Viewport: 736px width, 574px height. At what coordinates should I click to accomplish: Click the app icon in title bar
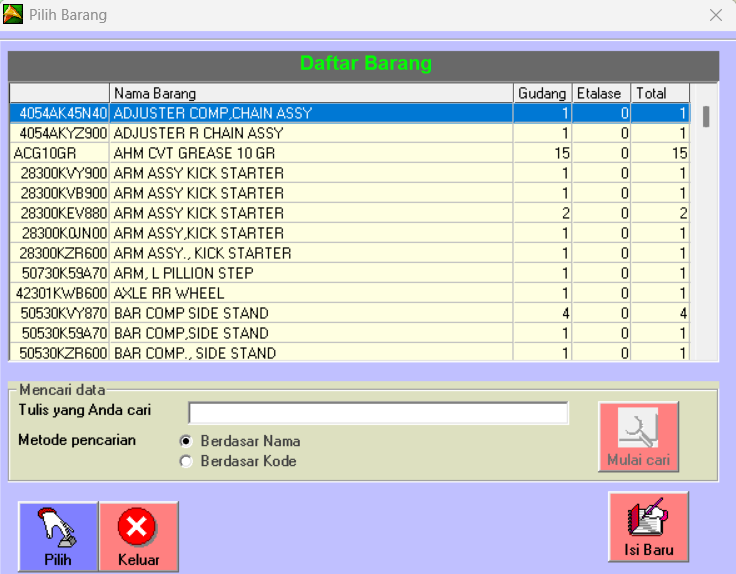(x=13, y=15)
